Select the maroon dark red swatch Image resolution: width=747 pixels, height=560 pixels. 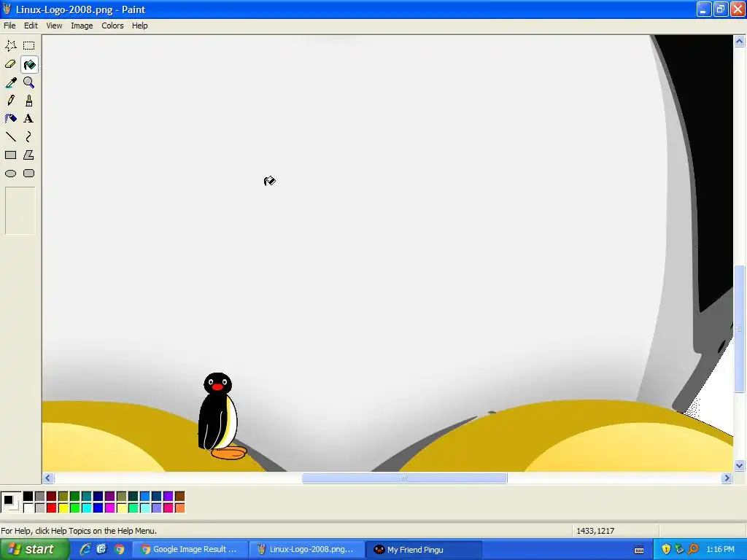click(52, 497)
